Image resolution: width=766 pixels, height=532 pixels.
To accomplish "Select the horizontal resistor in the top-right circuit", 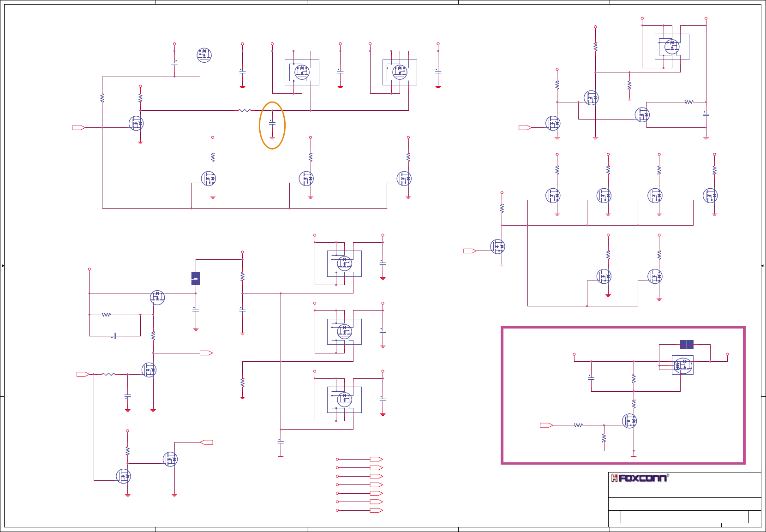I will point(689,102).
